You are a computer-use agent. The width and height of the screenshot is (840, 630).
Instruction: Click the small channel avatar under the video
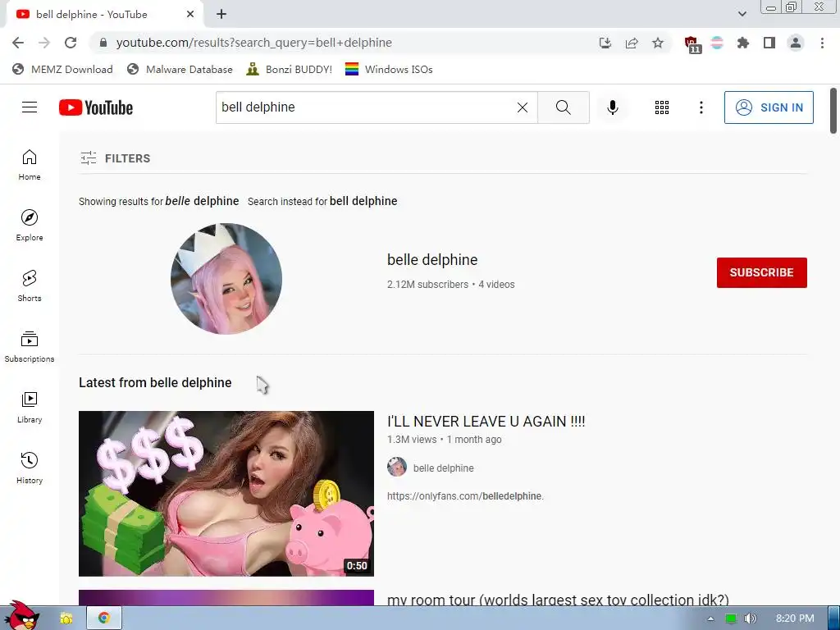point(397,467)
